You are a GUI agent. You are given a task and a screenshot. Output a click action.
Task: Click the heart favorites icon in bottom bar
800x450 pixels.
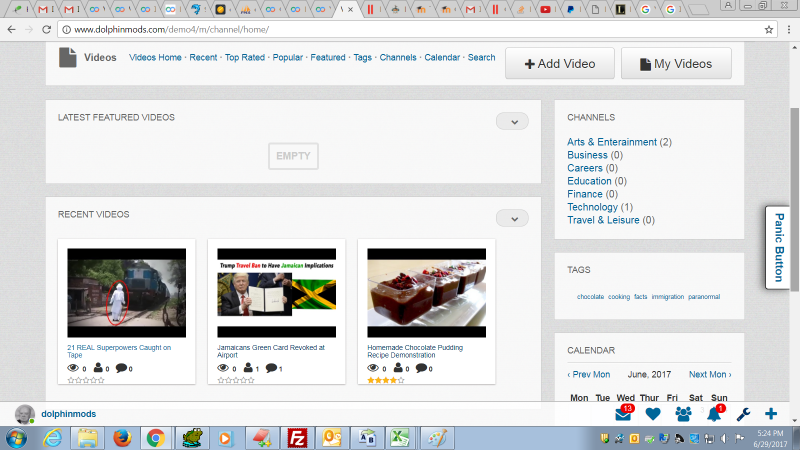click(653, 414)
